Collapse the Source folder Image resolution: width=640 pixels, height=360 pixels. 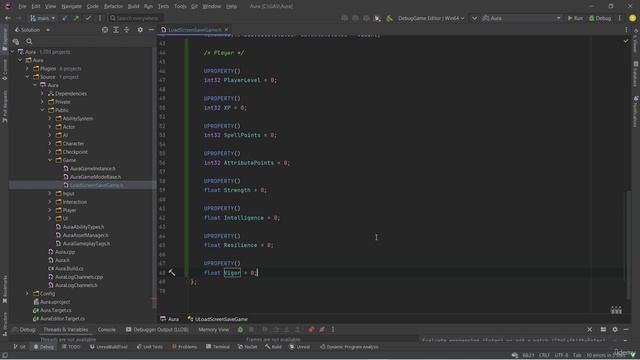pos(28,77)
